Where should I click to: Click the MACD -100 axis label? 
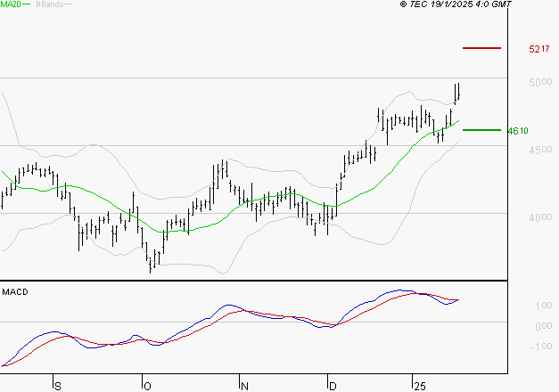tap(541, 347)
